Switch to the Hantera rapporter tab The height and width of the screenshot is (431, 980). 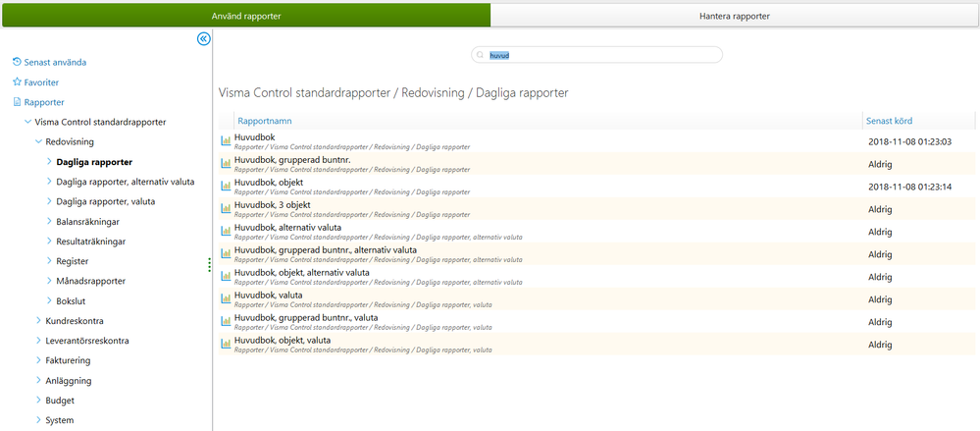click(x=735, y=17)
